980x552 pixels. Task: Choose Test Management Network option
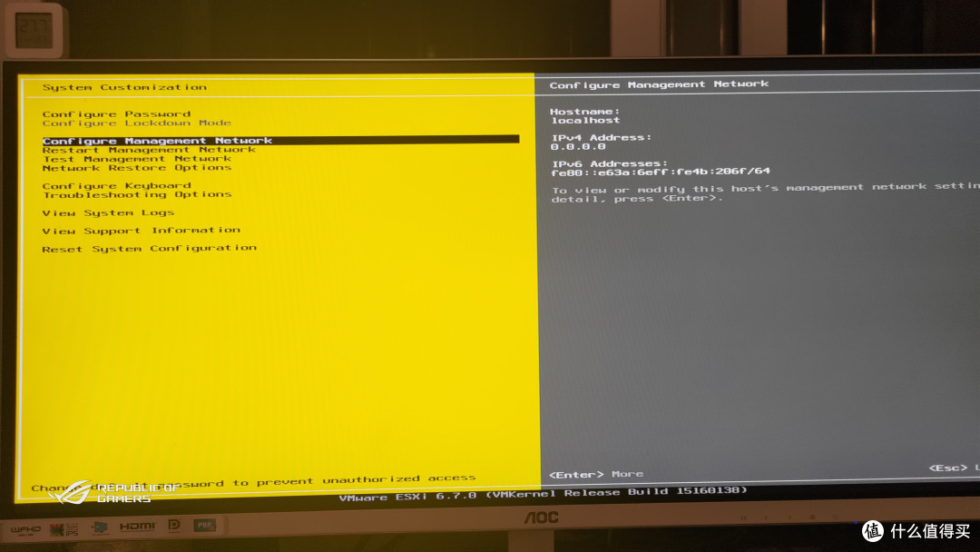(136, 159)
